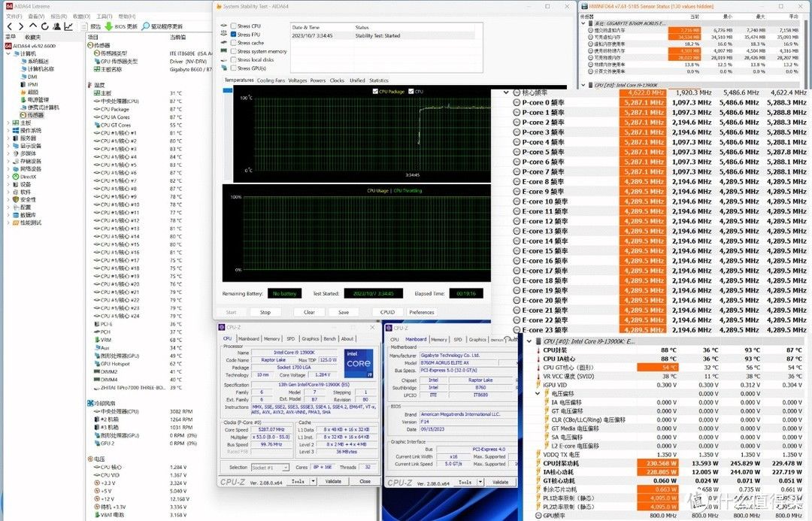This screenshot has height=521, width=812.
Task: Open the Memory tab in right CPU-Z
Action: 438,339
